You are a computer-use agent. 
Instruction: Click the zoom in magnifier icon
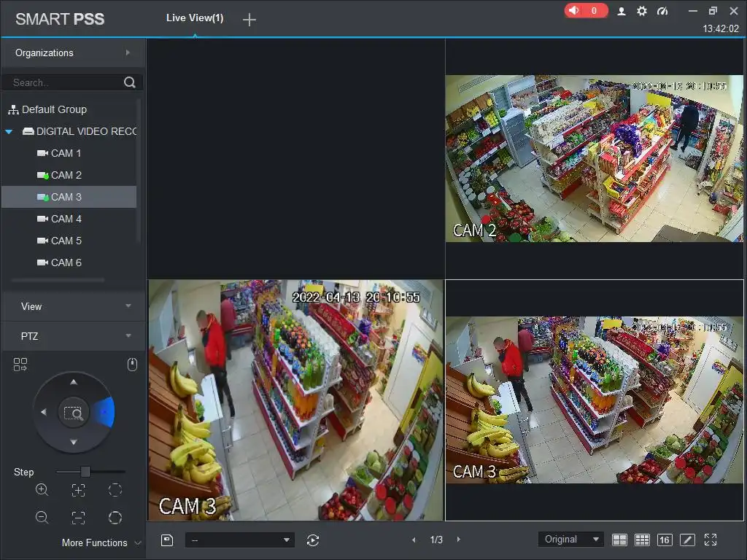coord(42,490)
